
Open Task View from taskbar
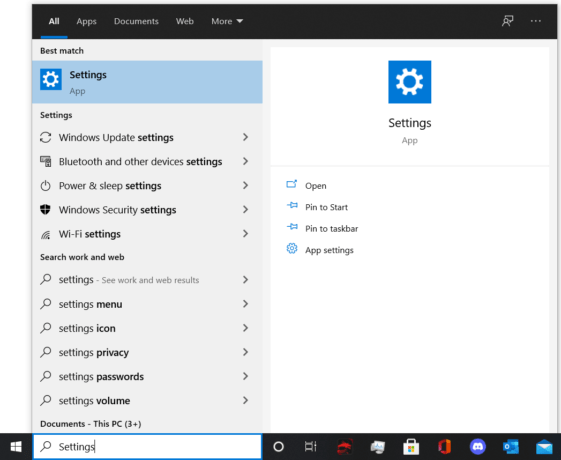tap(311, 446)
